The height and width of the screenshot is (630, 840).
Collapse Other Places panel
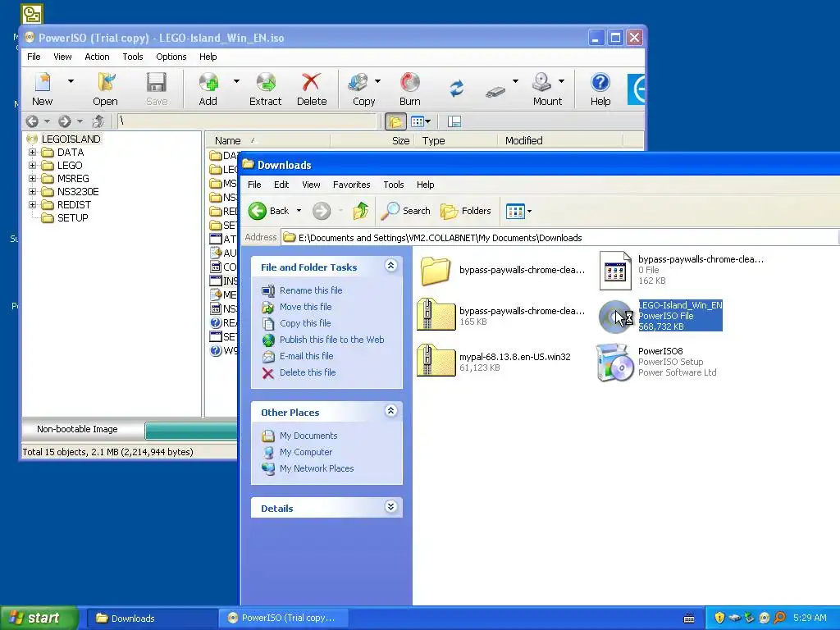coord(391,411)
